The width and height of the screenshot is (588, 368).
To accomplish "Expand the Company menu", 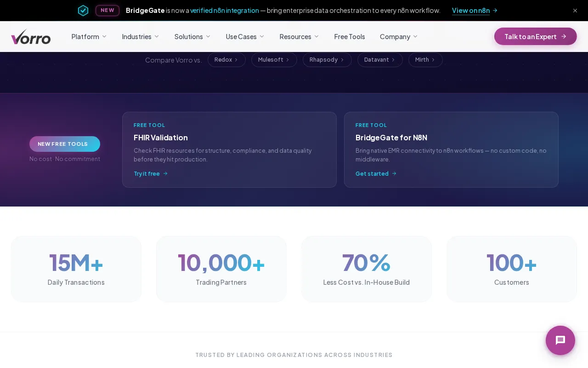I will [x=399, y=36].
